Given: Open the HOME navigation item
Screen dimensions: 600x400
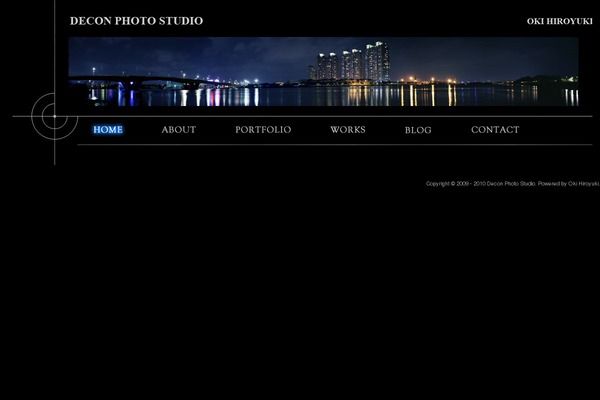Looking at the screenshot, I should [108, 130].
